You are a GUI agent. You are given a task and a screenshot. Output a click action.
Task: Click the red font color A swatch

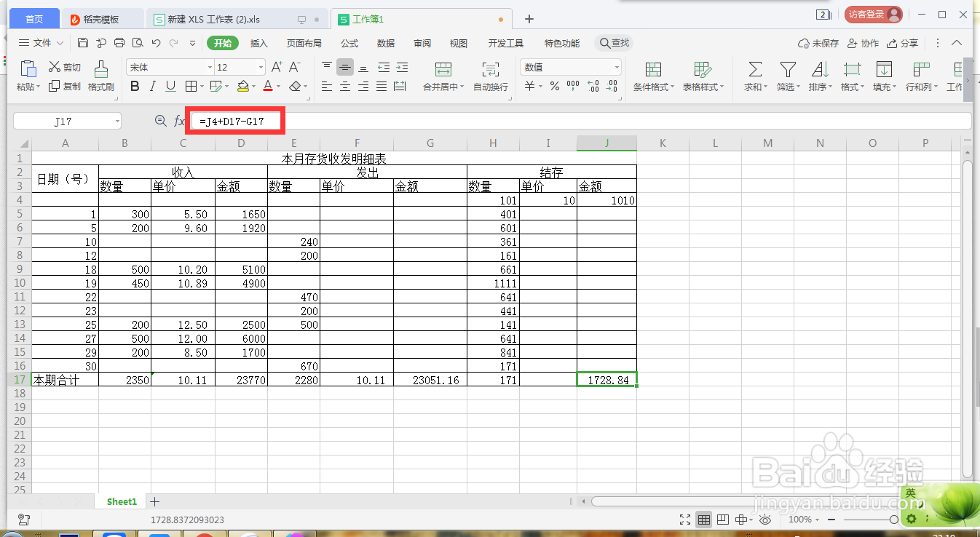[268, 87]
